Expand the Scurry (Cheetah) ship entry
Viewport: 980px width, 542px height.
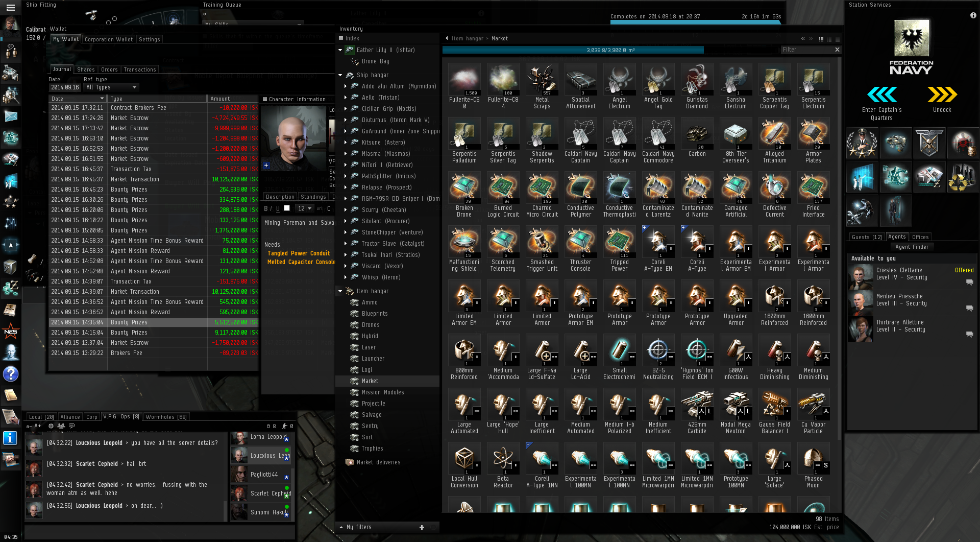point(346,210)
